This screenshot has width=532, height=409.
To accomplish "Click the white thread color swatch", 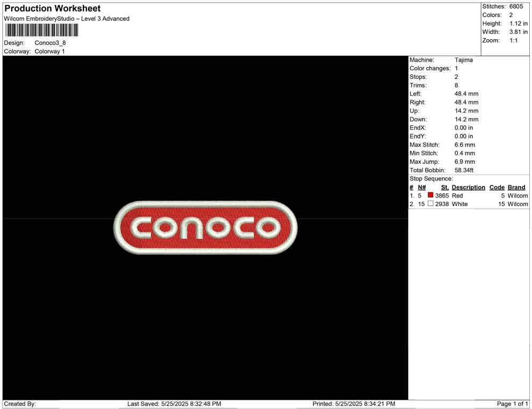I will pyautogui.click(x=430, y=203).
